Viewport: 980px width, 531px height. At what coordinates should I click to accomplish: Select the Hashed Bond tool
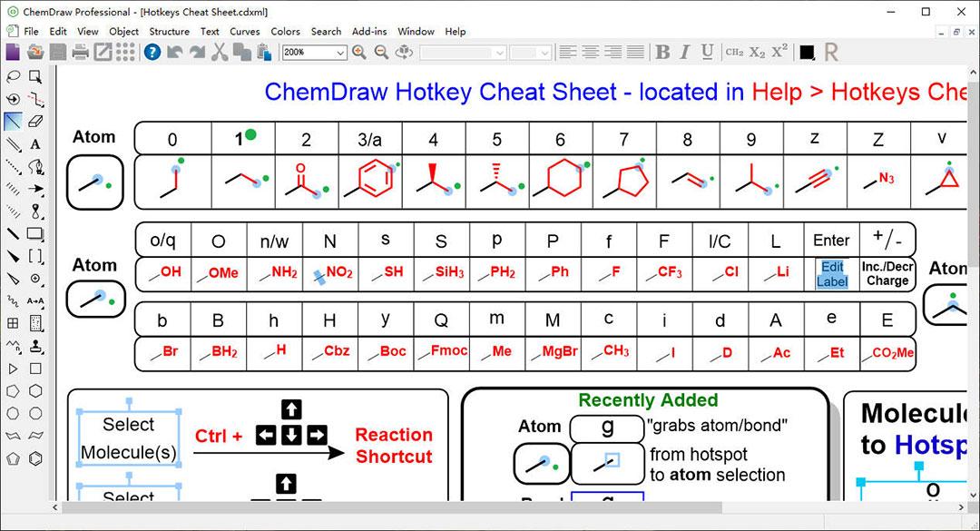(x=13, y=189)
